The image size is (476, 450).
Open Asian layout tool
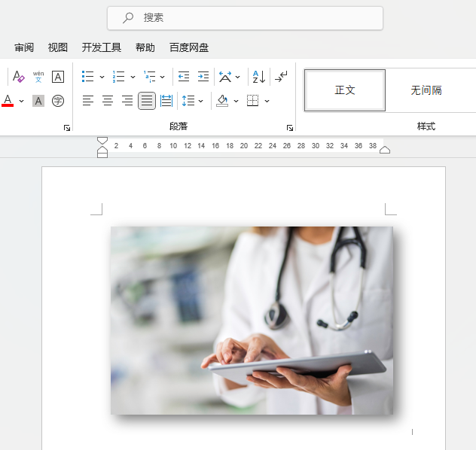[225, 77]
